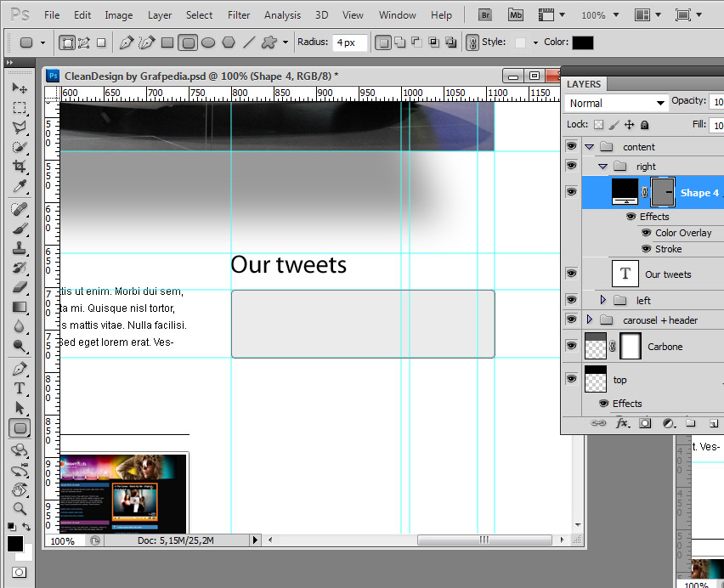Add a layer style via fx button

(x=622, y=423)
